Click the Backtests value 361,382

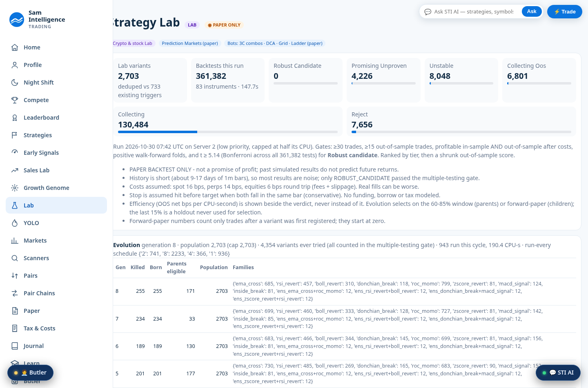pos(211,76)
